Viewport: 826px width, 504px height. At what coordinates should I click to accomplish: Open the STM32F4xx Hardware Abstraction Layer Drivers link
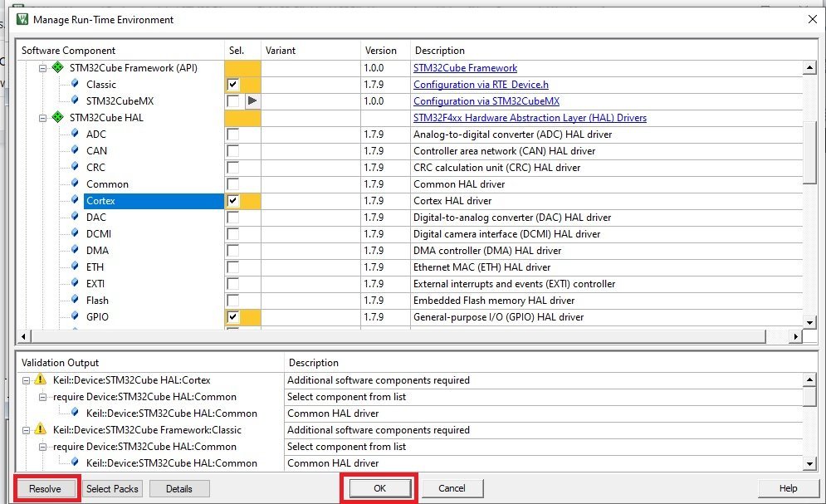click(x=530, y=118)
